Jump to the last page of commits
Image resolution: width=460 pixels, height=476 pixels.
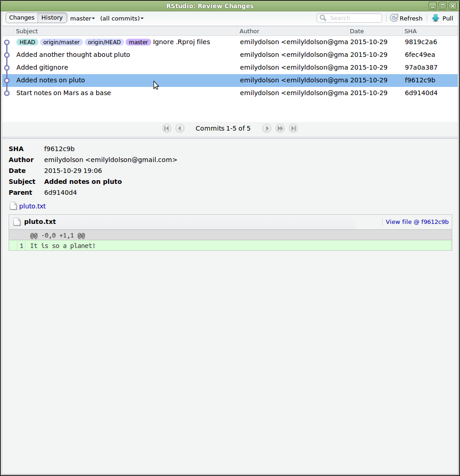pyautogui.click(x=293, y=128)
